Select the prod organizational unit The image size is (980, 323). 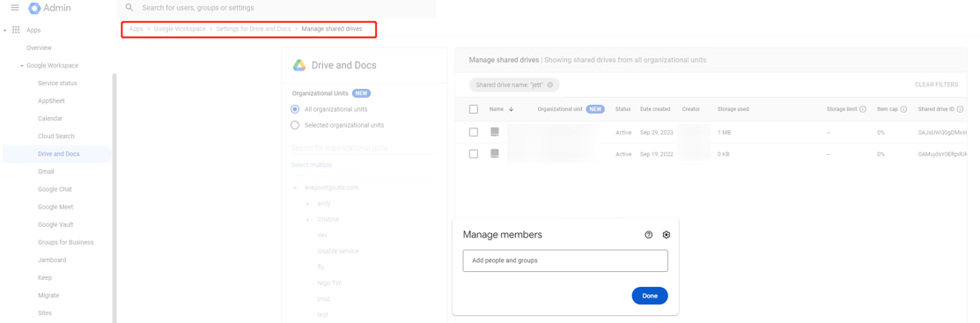(x=324, y=298)
